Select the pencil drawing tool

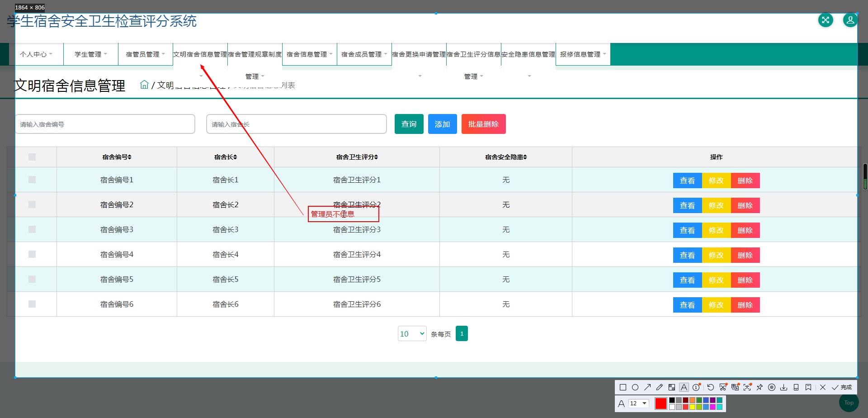tap(660, 387)
